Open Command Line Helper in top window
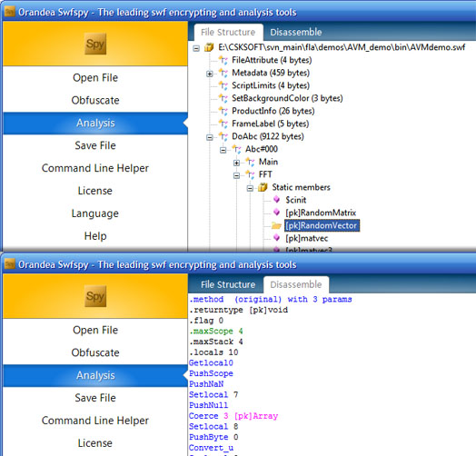This screenshot has width=476, height=456. [95, 168]
